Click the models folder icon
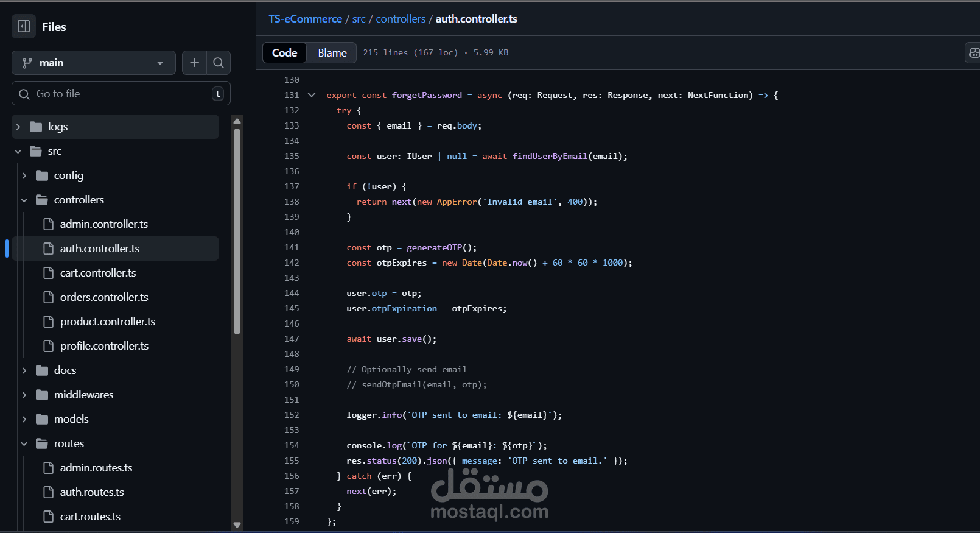 [x=42, y=419]
